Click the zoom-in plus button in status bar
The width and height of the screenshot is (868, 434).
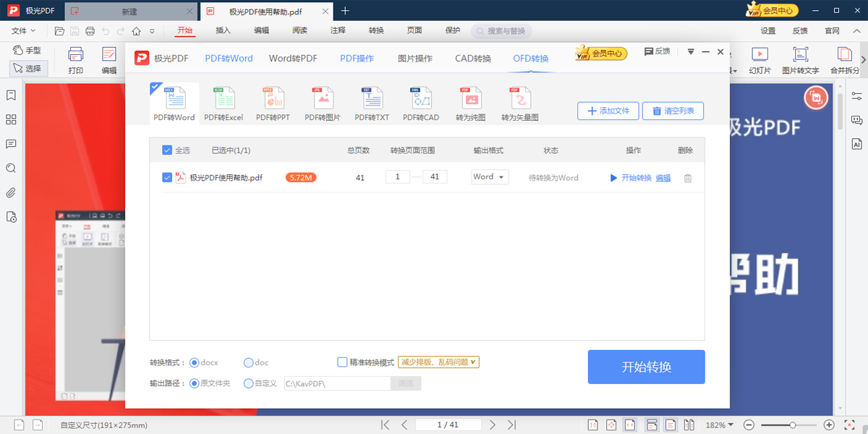point(829,425)
